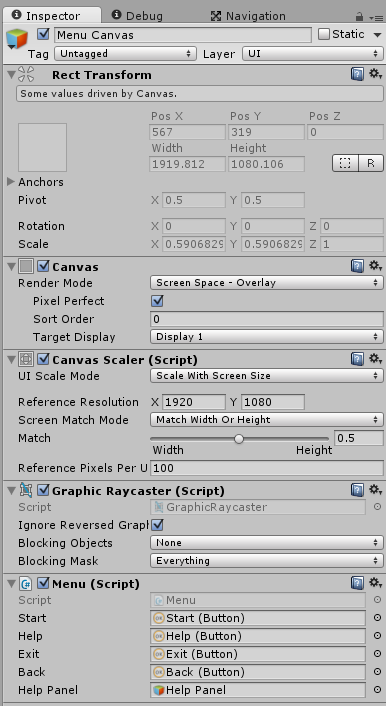The width and height of the screenshot is (386, 706).
Task: Open Graphic Raycaster help reference icon
Action: tap(357, 490)
